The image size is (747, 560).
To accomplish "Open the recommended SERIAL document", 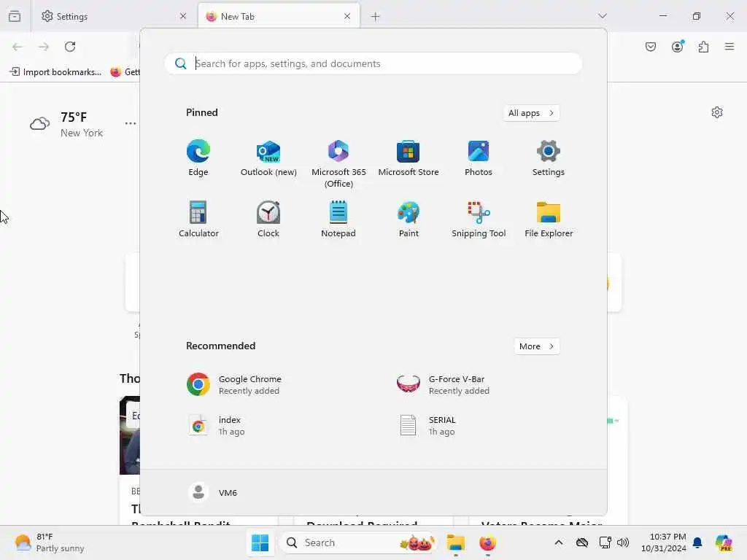I will (427, 425).
